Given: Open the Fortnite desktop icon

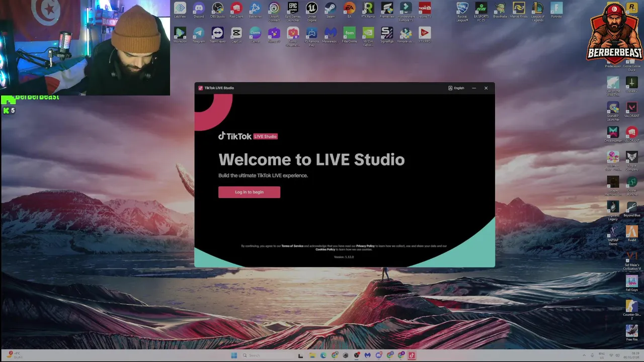Looking at the screenshot, I should pos(556,10).
